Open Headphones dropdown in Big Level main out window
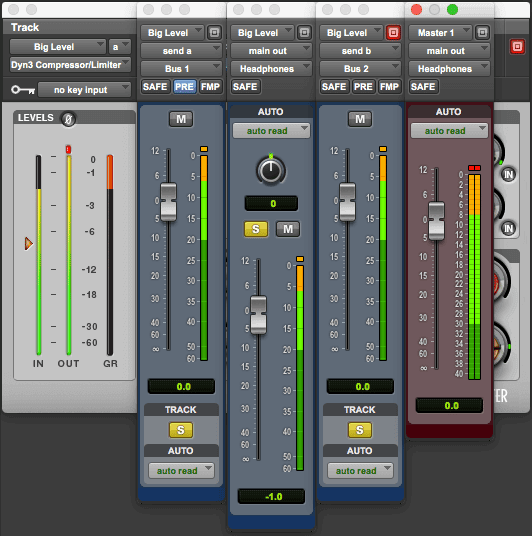 pyautogui.click(x=271, y=69)
